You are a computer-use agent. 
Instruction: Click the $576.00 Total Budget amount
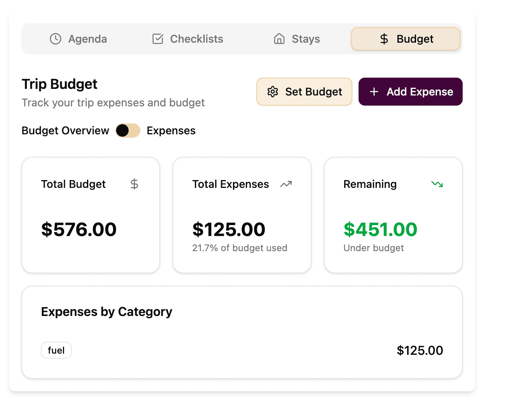pos(78,229)
